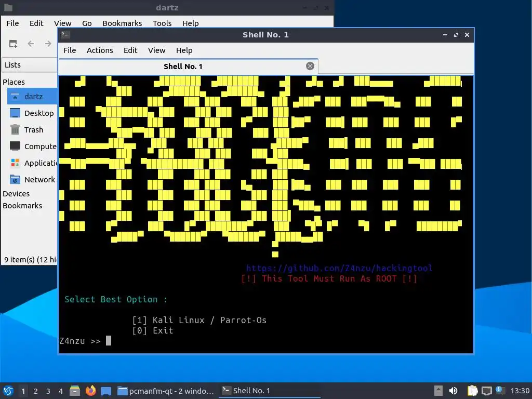Select Desktop in the Places sidebar
The height and width of the screenshot is (399, 532).
click(32, 113)
